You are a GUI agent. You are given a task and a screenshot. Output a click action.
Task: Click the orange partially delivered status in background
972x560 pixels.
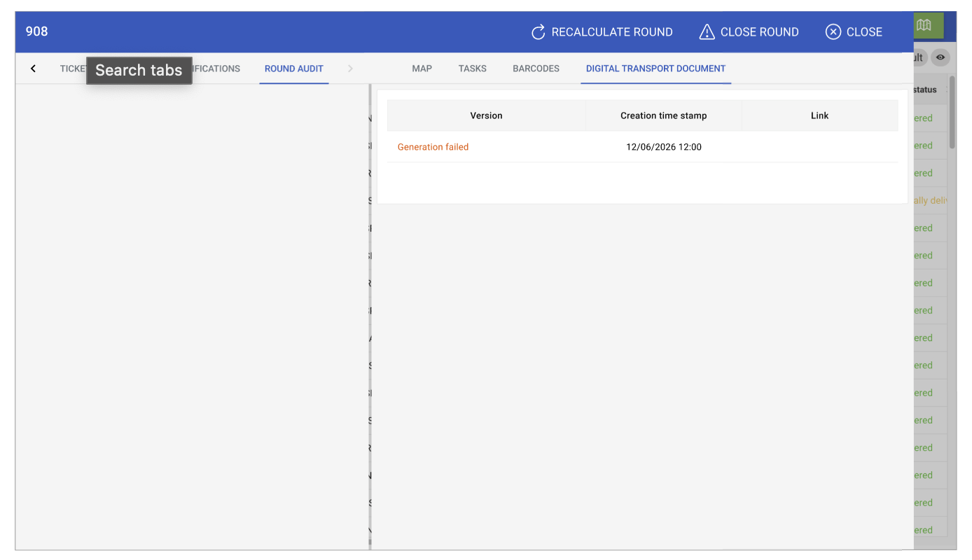pyautogui.click(x=931, y=200)
